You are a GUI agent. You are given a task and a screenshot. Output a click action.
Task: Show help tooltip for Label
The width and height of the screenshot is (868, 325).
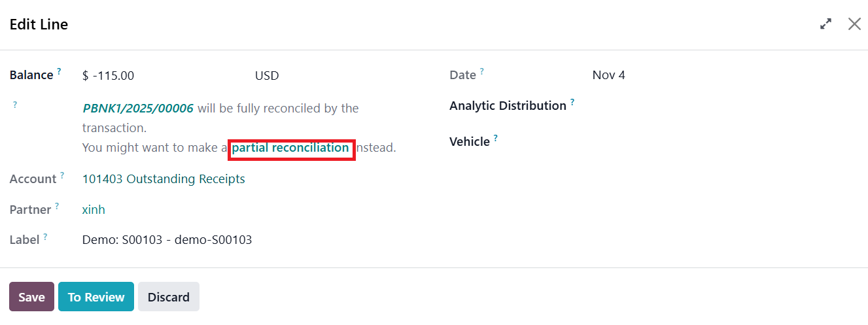pos(46,237)
